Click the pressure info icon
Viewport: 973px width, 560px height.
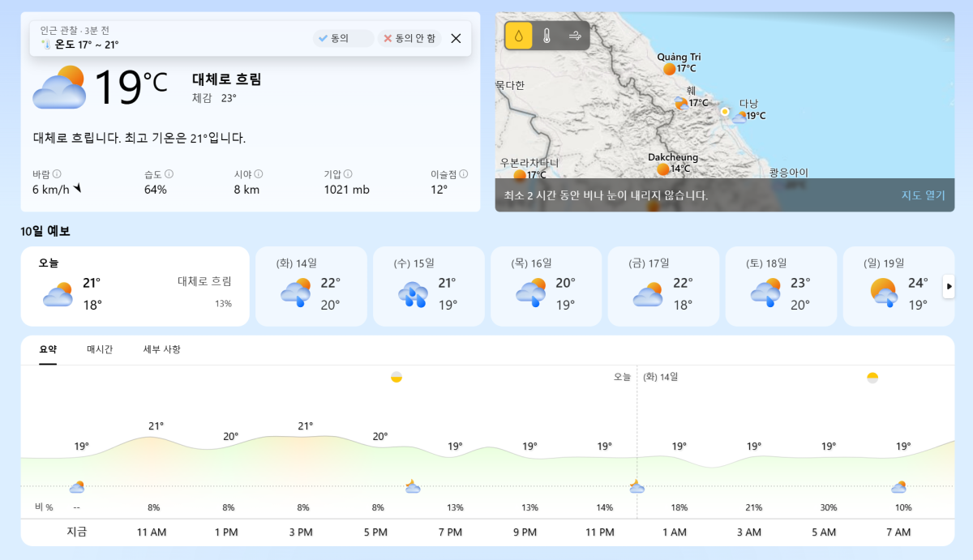(x=348, y=173)
